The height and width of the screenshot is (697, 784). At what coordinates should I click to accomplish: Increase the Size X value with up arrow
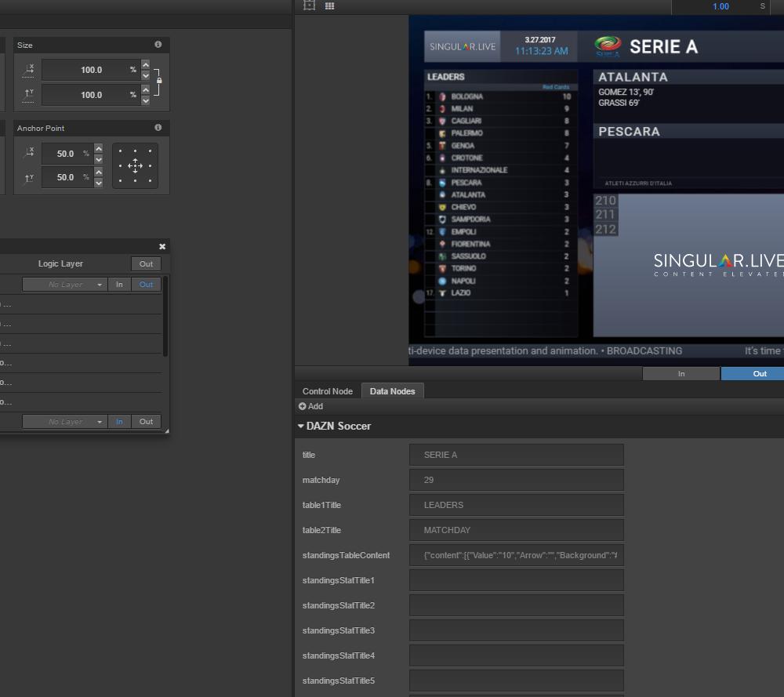tap(146, 64)
